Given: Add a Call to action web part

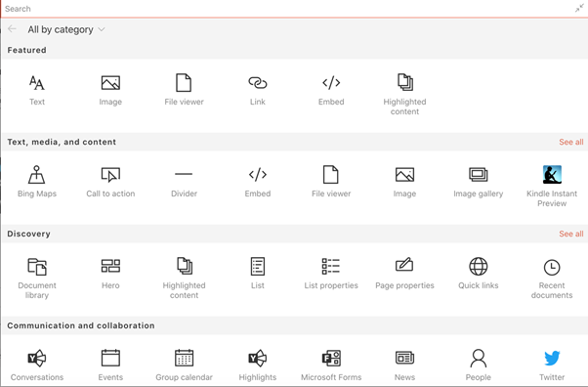Looking at the screenshot, I should pos(110,182).
